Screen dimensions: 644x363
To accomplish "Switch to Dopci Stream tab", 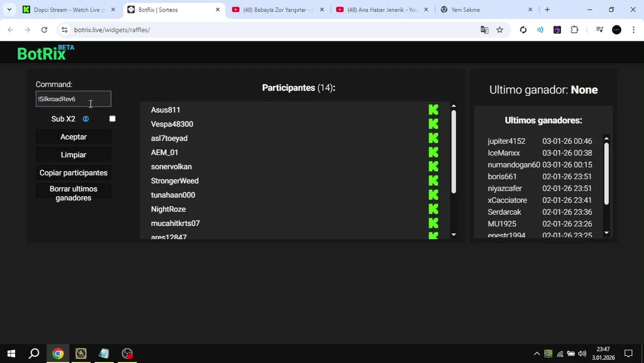I will coord(69,10).
